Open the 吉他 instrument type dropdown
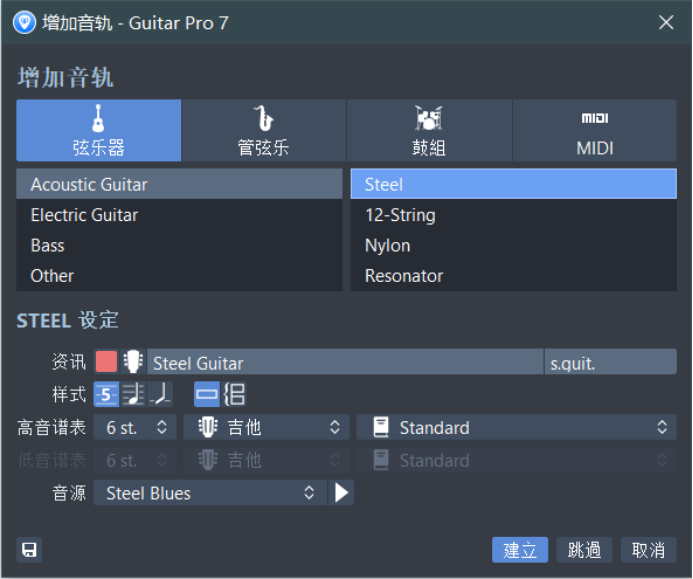693x579 pixels. point(266,428)
